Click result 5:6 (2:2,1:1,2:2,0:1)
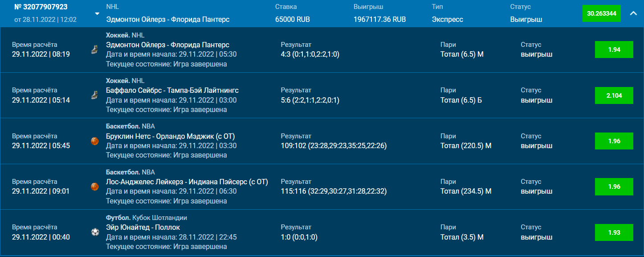 pyautogui.click(x=310, y=100)
